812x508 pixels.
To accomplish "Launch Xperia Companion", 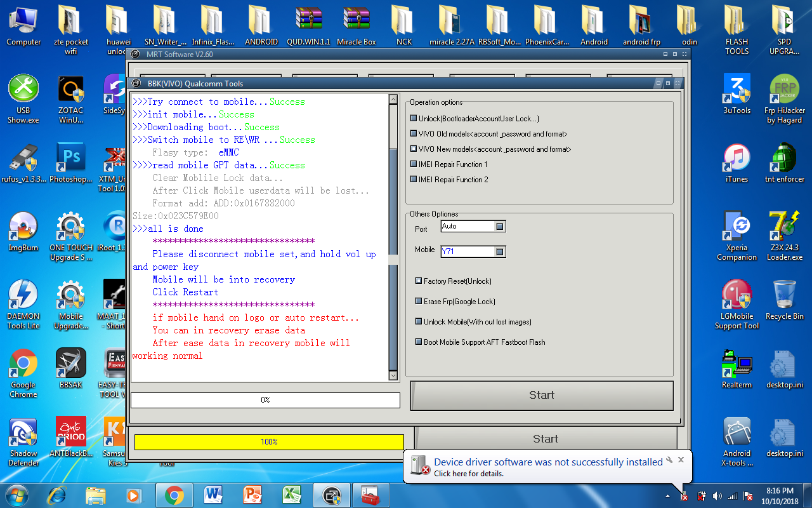I will tap(737, 236).
